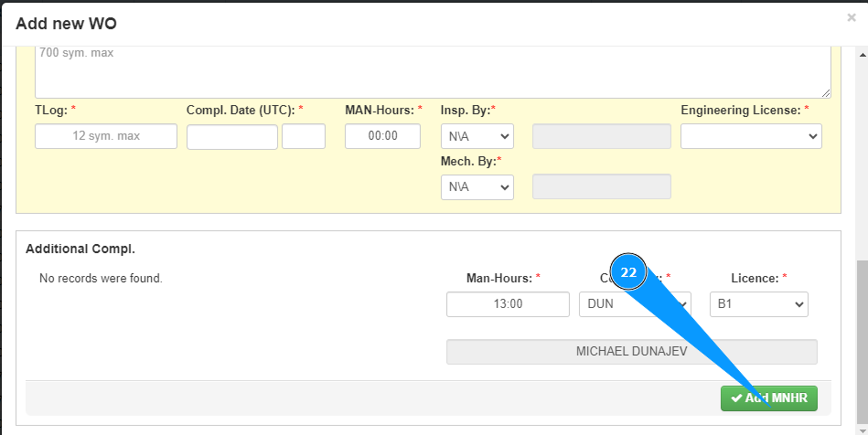The width and height of the screenshot is (868, 435).
Task: Click the Additional Compl. Man-Hours 13:00 field
Action: pyautogui.click(x=508, y=304)
